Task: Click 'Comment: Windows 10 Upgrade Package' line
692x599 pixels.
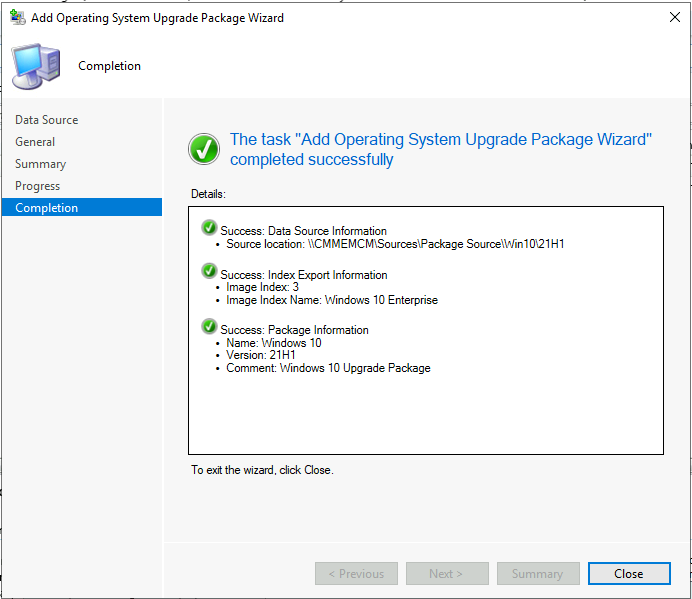Action: [328, 368]
